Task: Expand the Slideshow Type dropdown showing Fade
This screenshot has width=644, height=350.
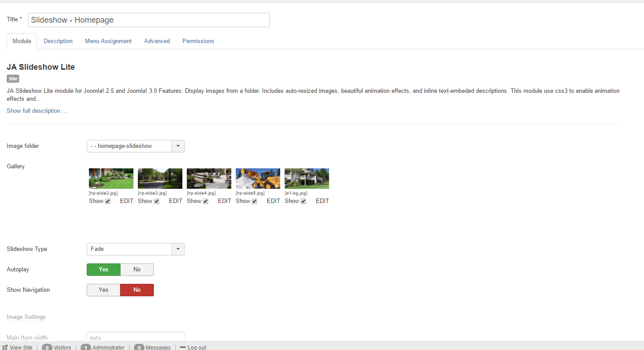Action: (x=136, y=249)
